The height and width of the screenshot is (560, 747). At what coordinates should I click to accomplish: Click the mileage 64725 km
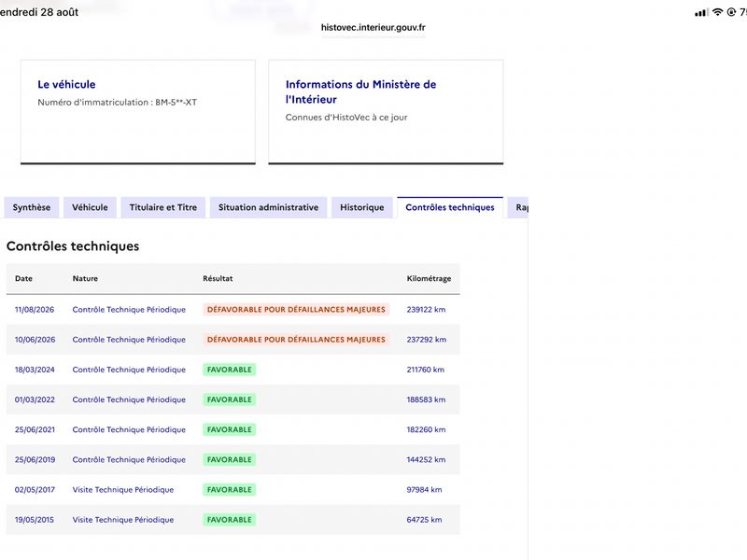(424, 520)
